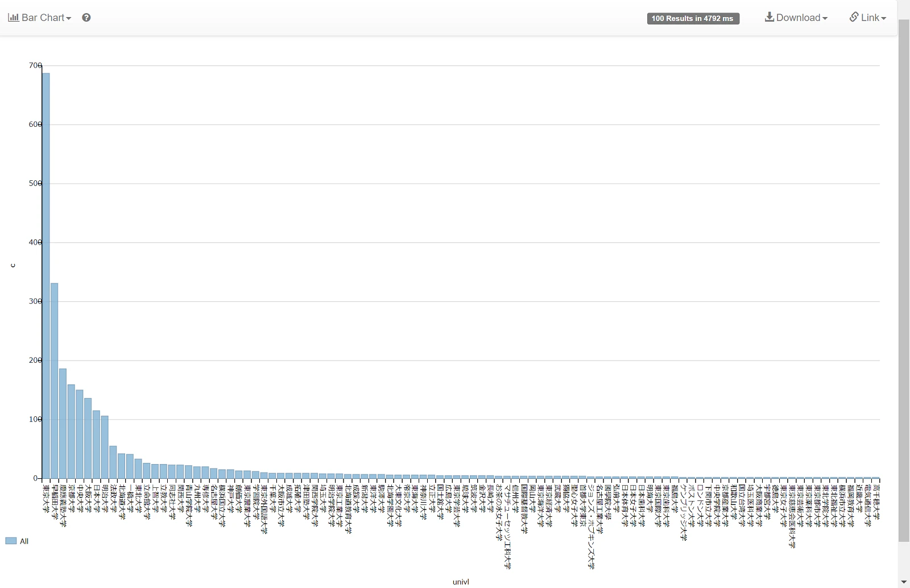Click the 慶應義塾大学 bar
This screenshot has height=588, width=910.
coord(63,424)
